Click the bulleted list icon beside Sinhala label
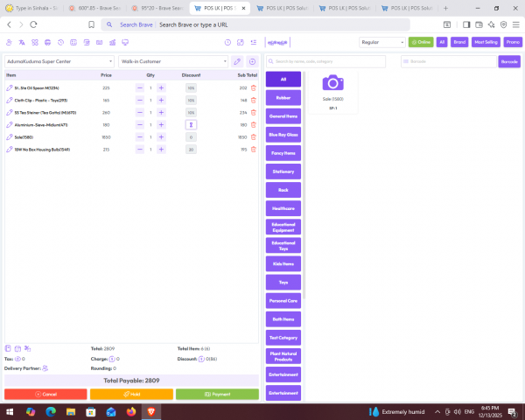 254,42
